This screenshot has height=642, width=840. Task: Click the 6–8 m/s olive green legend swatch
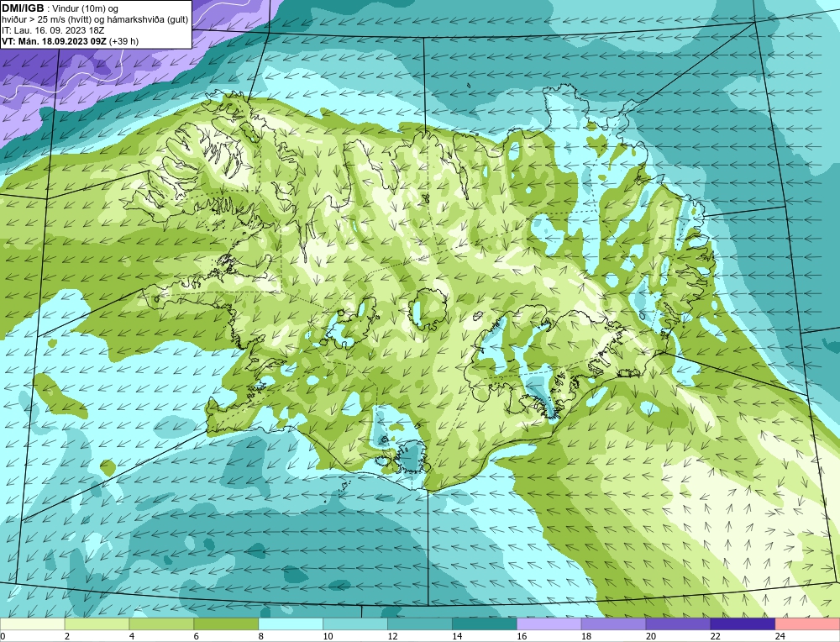click(226, 624)
